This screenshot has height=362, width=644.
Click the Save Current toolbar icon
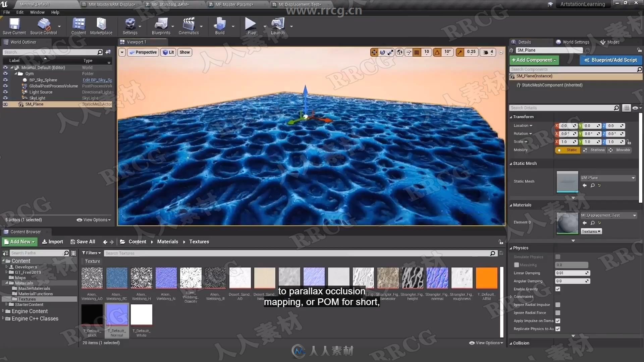[14, 26]
